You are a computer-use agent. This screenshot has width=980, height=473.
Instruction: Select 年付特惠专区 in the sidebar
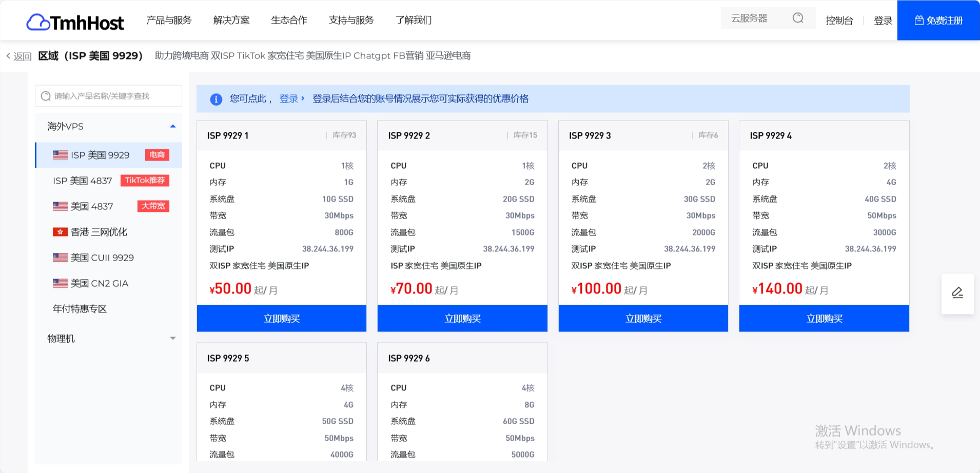[x=79, y=308]
